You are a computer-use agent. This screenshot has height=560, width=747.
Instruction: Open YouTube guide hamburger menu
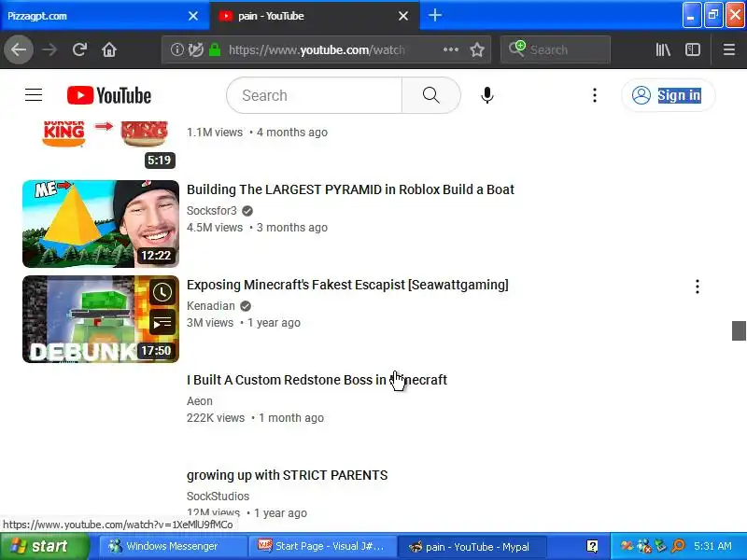click(34, 95)
